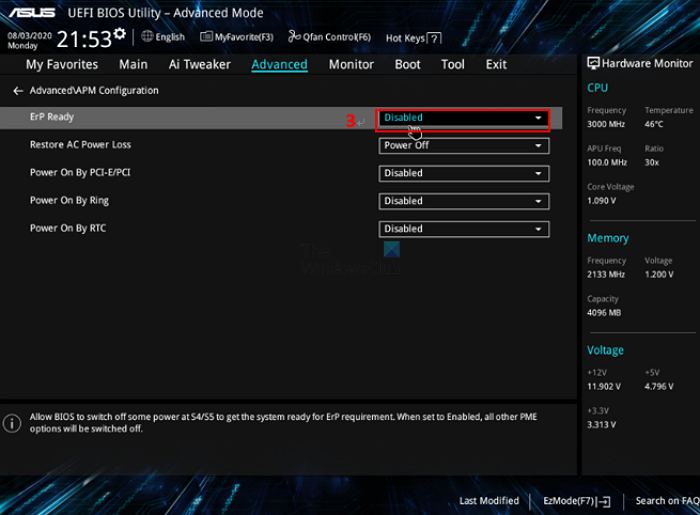This screenshot has height=515, width=700.
Task: Click the back arrow to Advanced menu
Action: tap(18, 91)
